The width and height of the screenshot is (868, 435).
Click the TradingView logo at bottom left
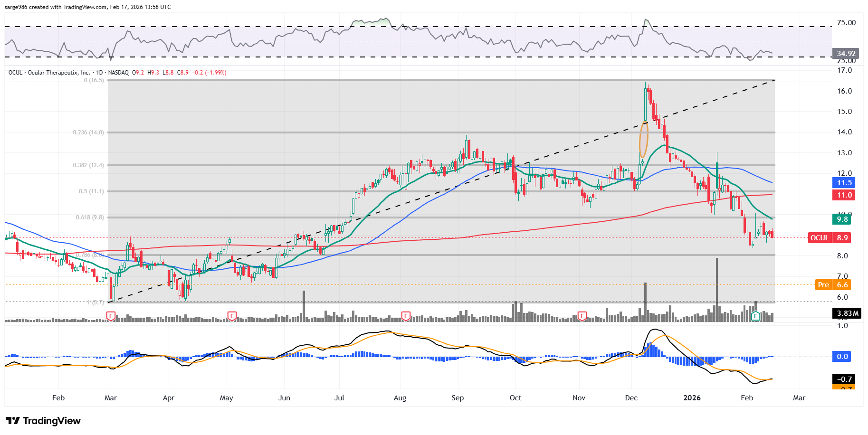[43, 421]
